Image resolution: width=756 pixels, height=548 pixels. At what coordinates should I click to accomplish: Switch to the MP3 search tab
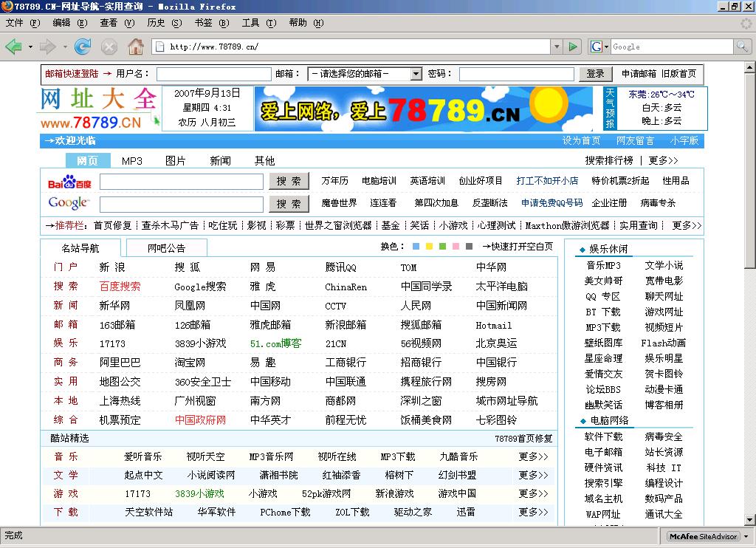point(132,161)
